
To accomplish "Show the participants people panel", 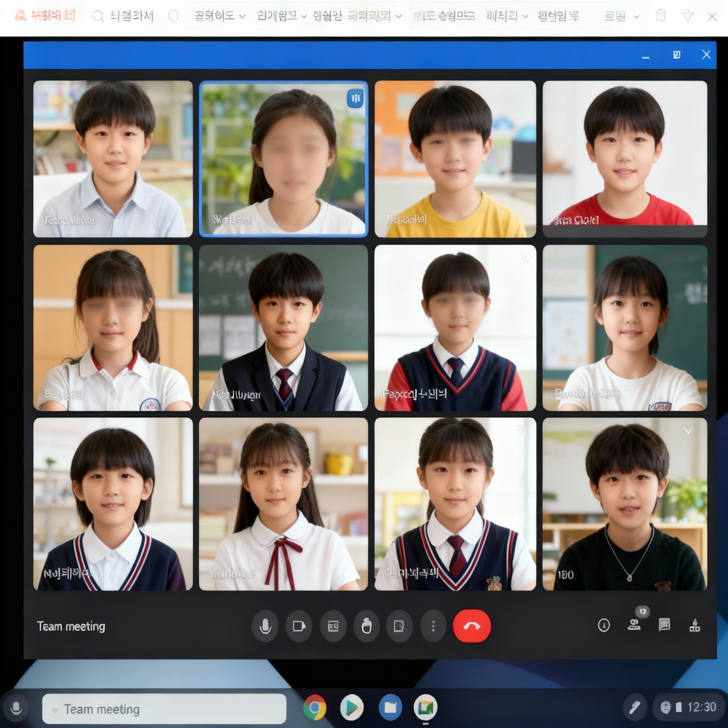I will (634, 625).
